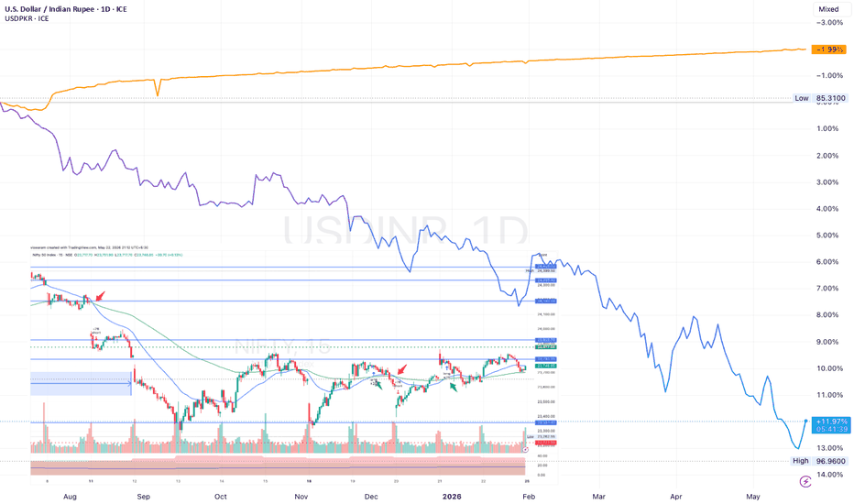Click the small circle icon at inset chart corner

[525, 450]
